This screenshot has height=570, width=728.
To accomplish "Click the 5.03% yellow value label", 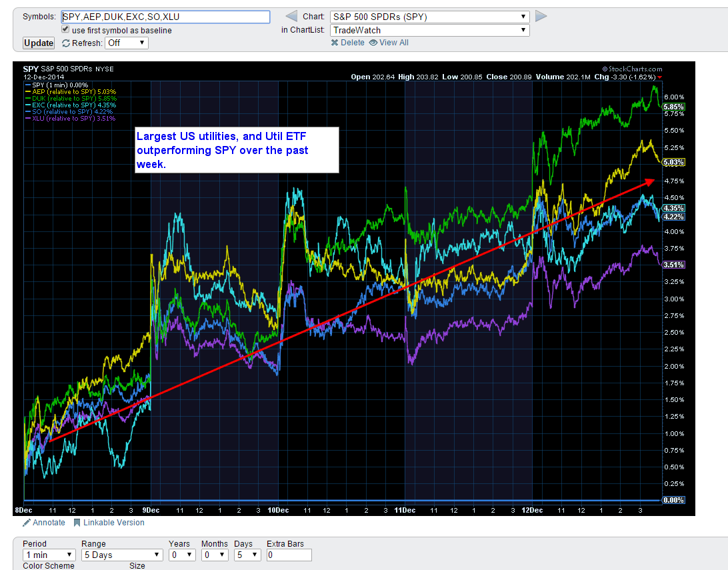I will click(x=673, y=163).
